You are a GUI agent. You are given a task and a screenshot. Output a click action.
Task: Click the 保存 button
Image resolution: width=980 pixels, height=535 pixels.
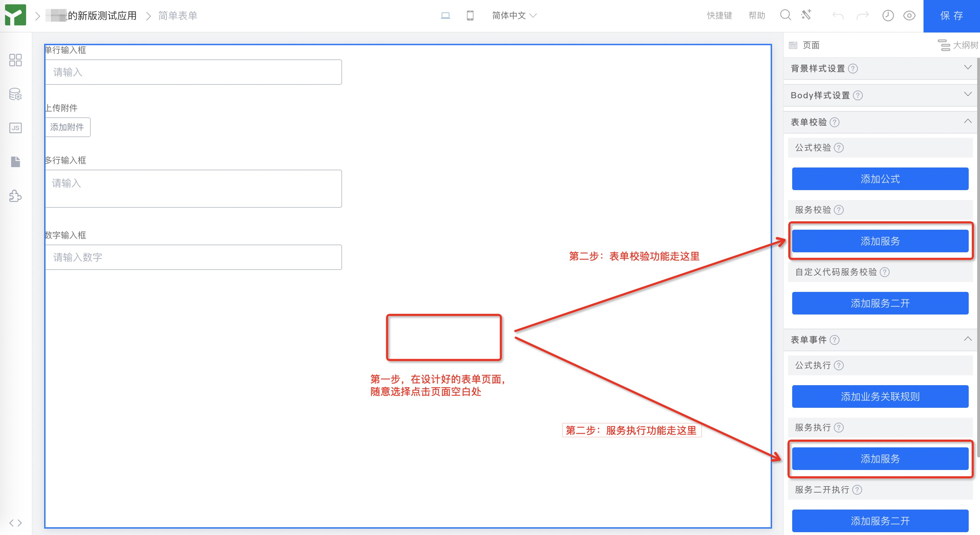pos(951,16)
